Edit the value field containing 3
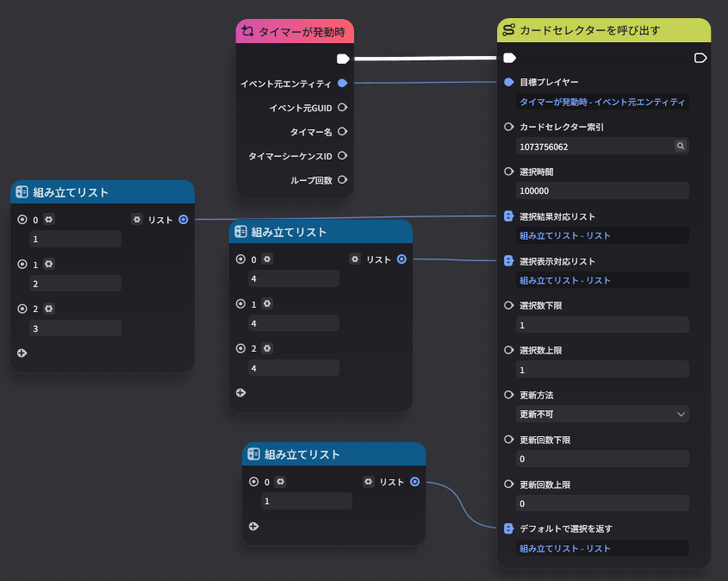 [75, 328]
